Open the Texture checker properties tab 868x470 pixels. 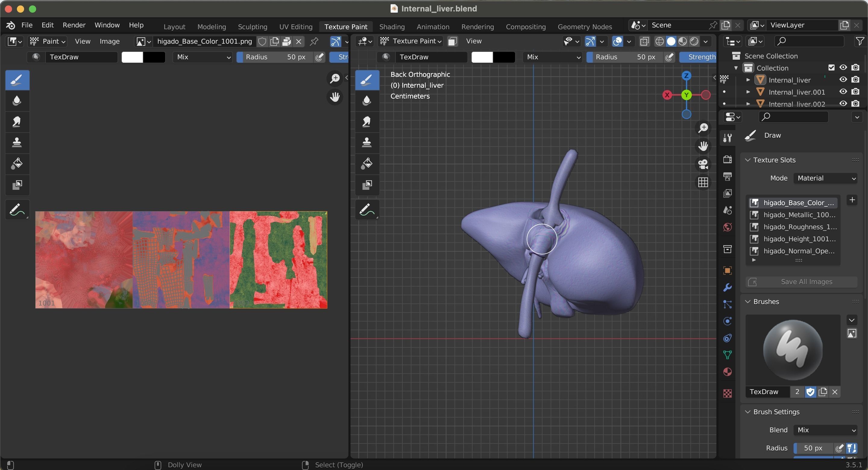pos(728,393)
